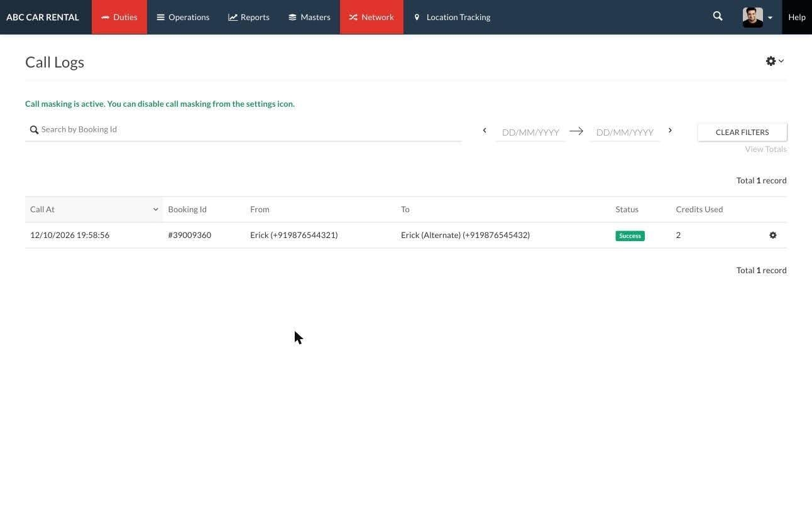Go to next date range arrow

pyautogui.click(x=670, y=131)
